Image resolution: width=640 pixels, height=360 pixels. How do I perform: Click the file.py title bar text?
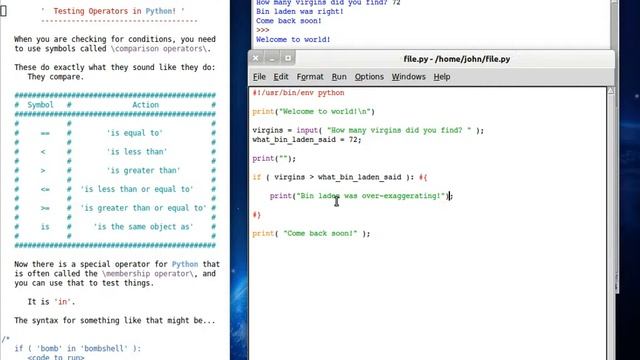coord(457,59)
